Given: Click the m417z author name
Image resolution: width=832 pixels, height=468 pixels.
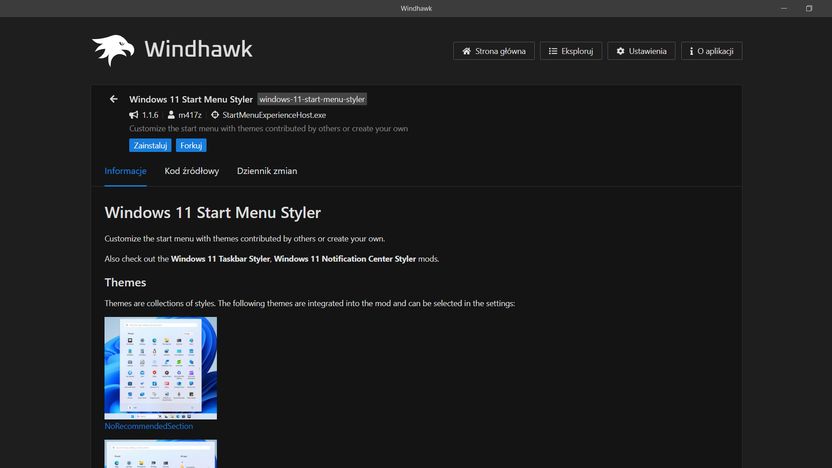Looking at the screenshot, I should coord(190,115).
